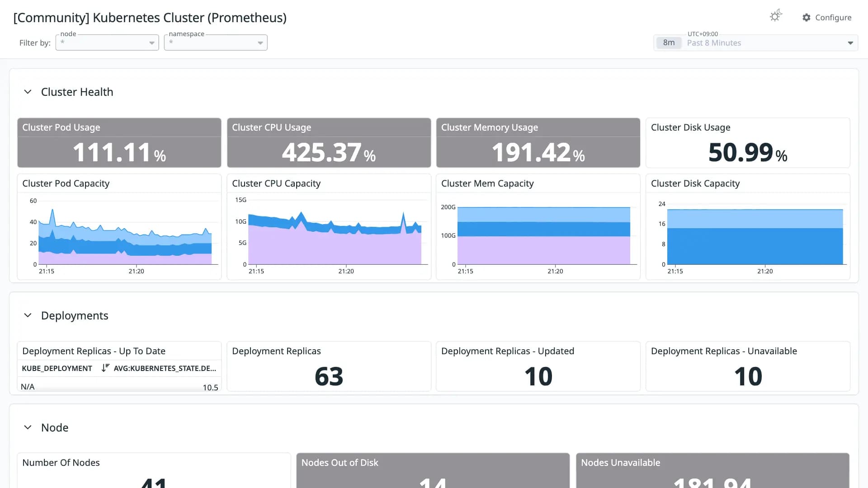868x488 pixels.
Task: Collapse the Deployments section
Action: [28, 315]
